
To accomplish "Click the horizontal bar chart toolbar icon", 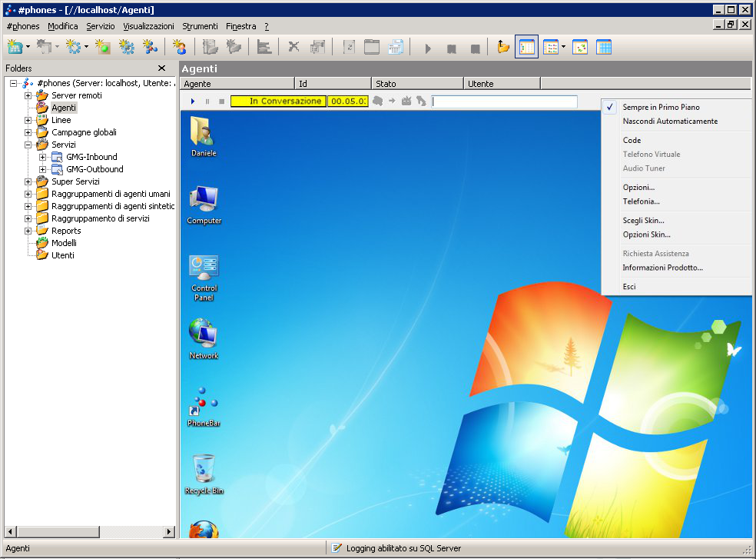I will 264,47.
